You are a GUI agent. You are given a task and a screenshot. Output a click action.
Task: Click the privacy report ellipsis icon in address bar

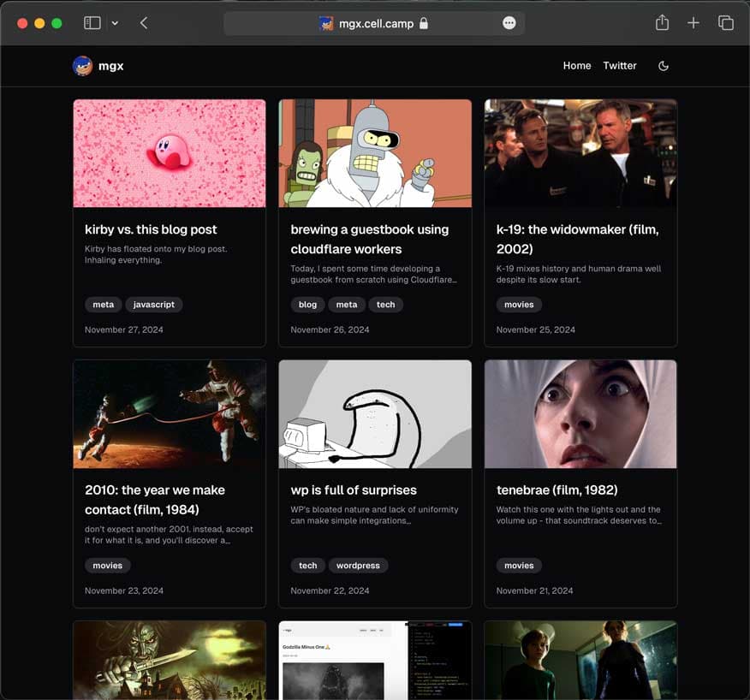coord(509,23)
